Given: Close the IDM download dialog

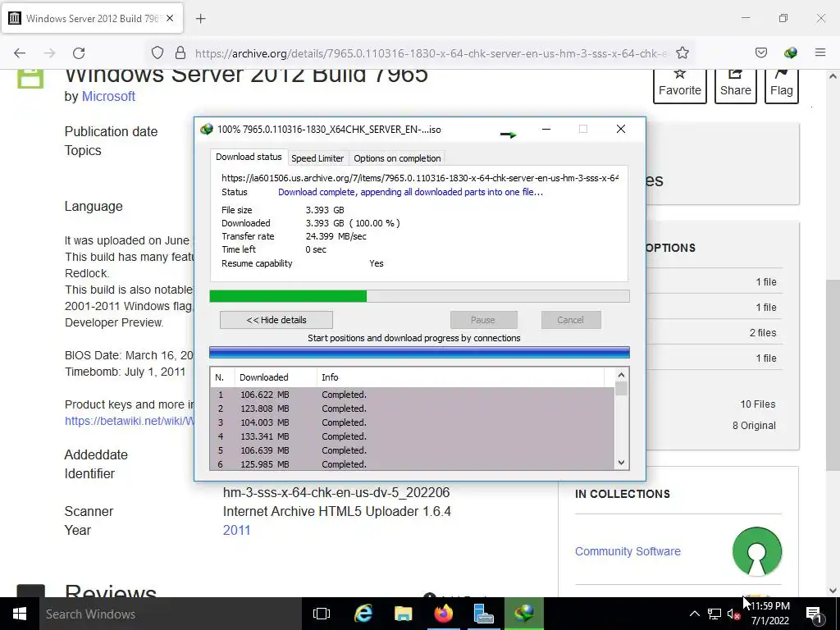Looking at the screenshot, I should (621, 129).
